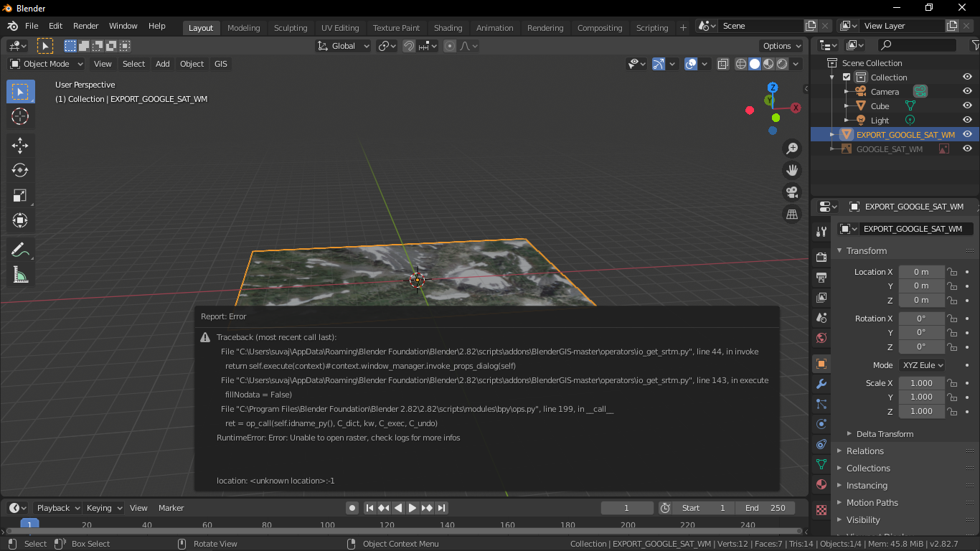Switch to rendered viewport shading
980x551 pixels.
click(x=781, y=64)
